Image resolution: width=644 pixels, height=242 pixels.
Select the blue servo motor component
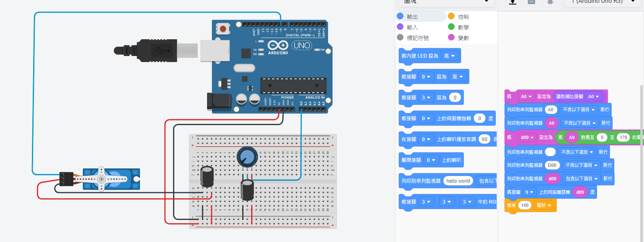(110, 179)
